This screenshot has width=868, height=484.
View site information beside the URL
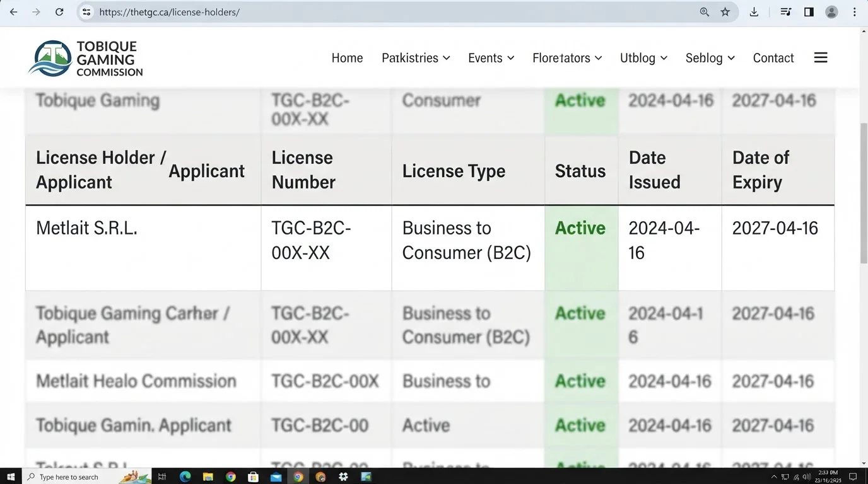[x=87, y=12]
